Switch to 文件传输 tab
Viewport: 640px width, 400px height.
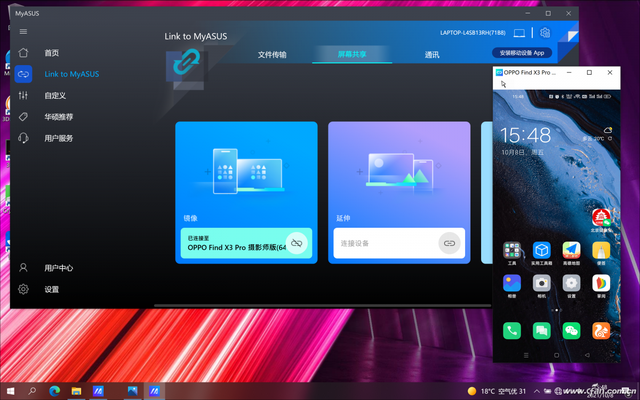(x=272, y=54)
